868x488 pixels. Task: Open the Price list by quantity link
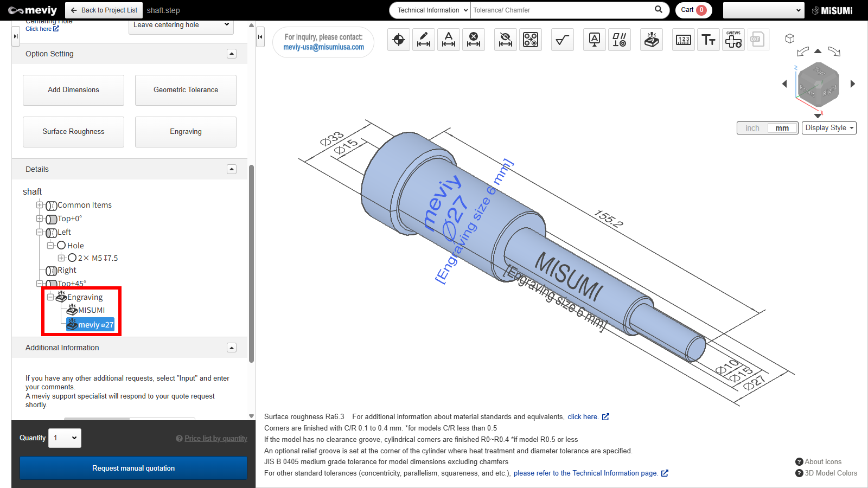215,439
